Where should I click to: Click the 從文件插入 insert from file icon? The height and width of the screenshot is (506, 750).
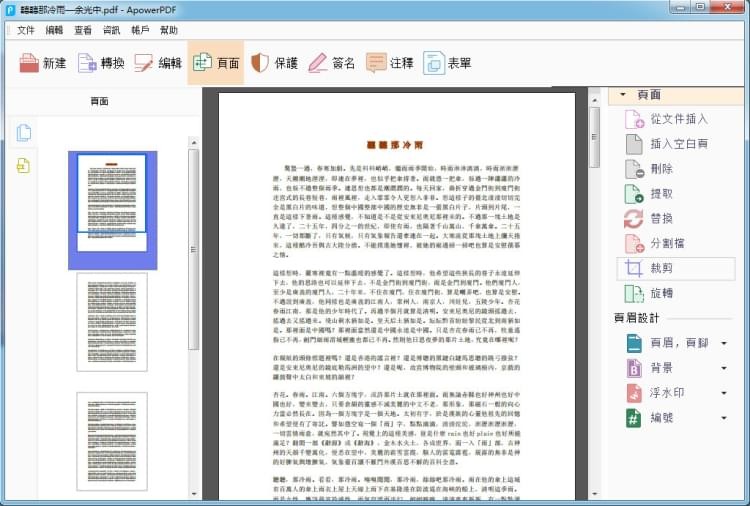click(x=634, y=119)
